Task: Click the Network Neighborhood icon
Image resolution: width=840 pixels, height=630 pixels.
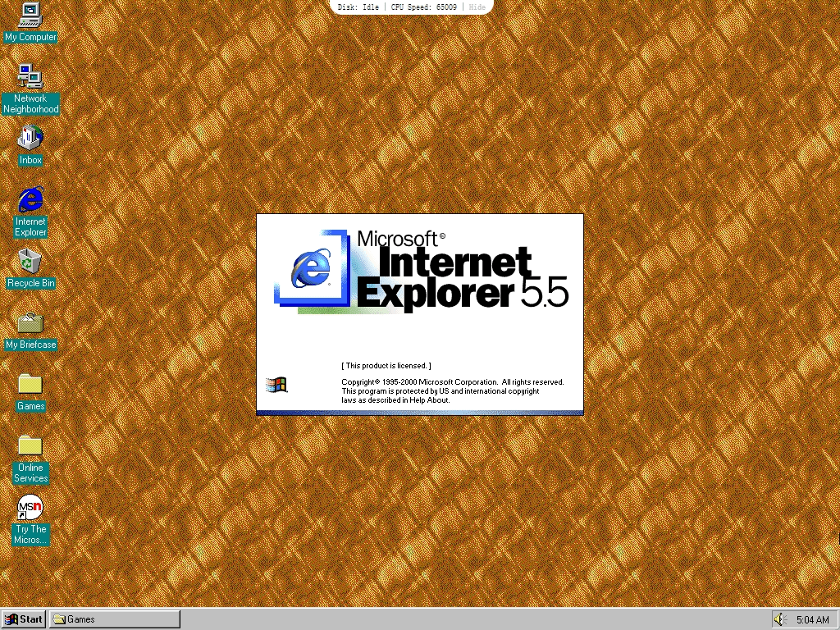Action: pos(30,76)
